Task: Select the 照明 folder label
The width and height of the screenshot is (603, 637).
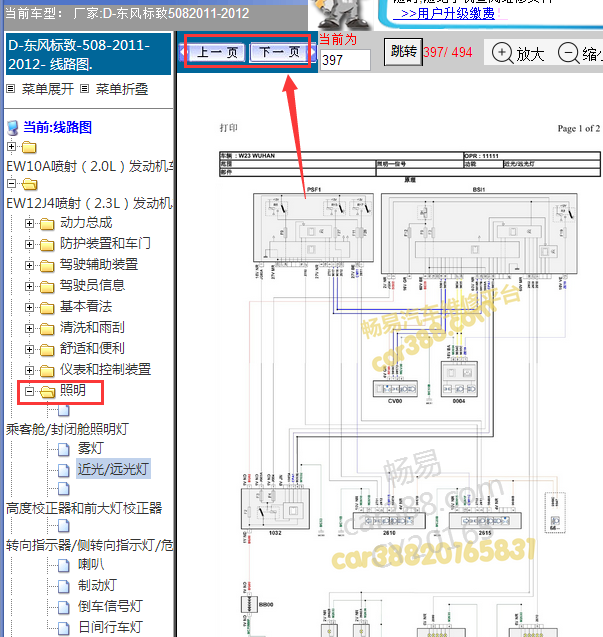Action: 73,390
